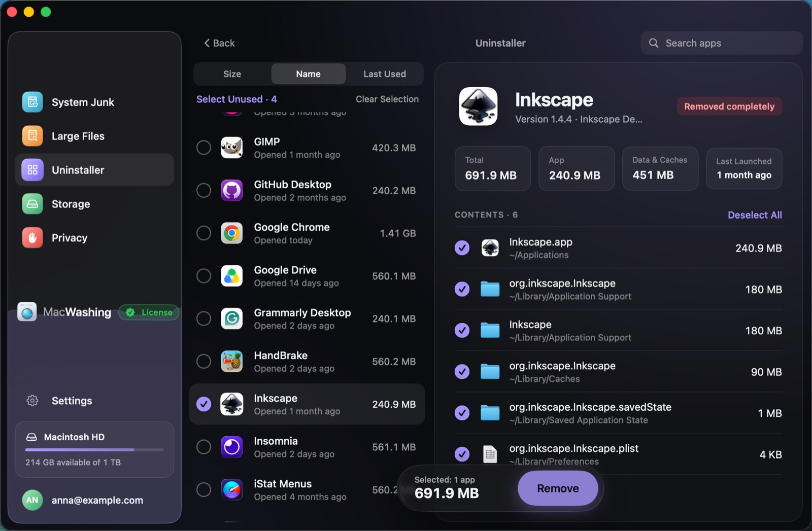Click Select Unused link
This screenshot has height=531, width=812.
pos(236,99)
